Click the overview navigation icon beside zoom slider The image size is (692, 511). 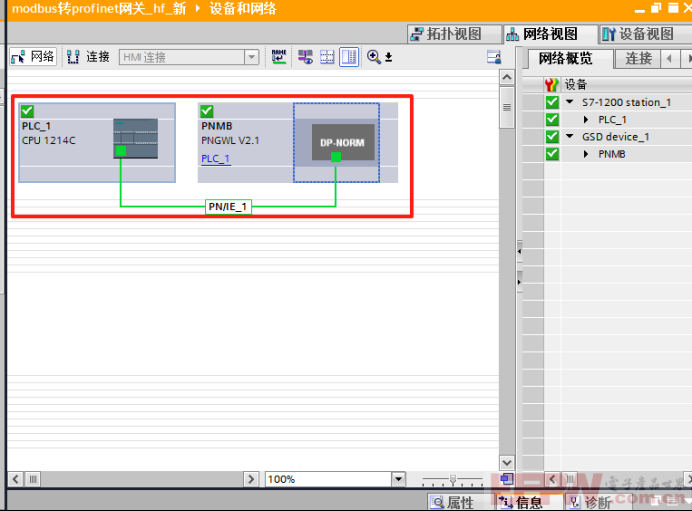click(x=507, y=479)
